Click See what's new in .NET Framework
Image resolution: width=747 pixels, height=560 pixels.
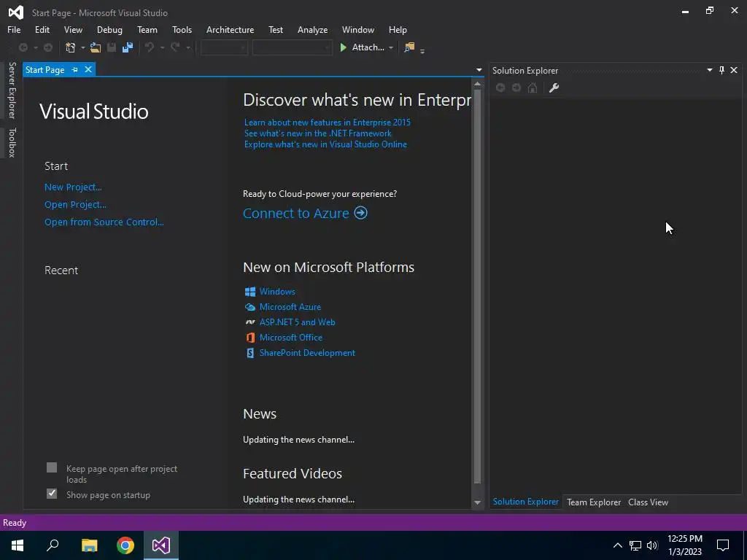[318, 133]
